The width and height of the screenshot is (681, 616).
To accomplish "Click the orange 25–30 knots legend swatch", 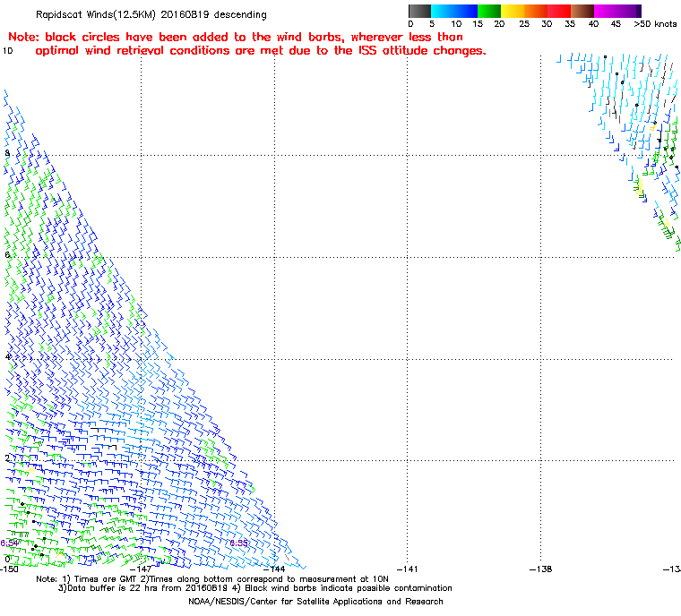I will coord(536,11).
